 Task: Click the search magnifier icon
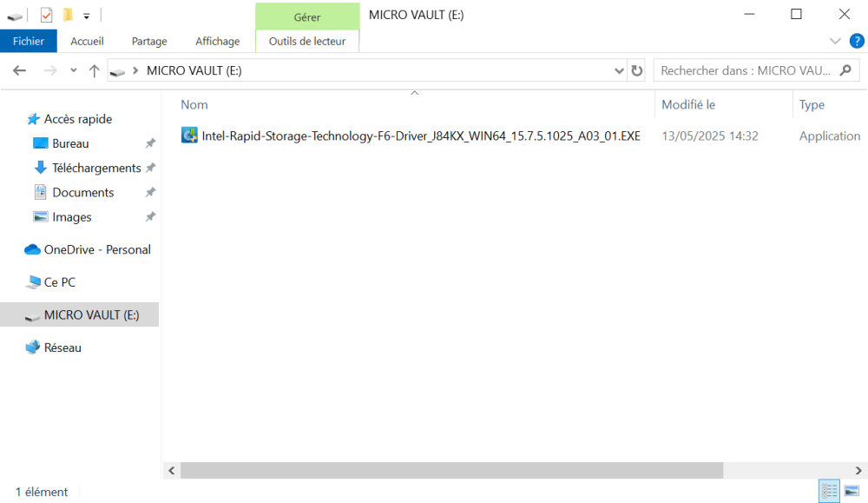845,70
